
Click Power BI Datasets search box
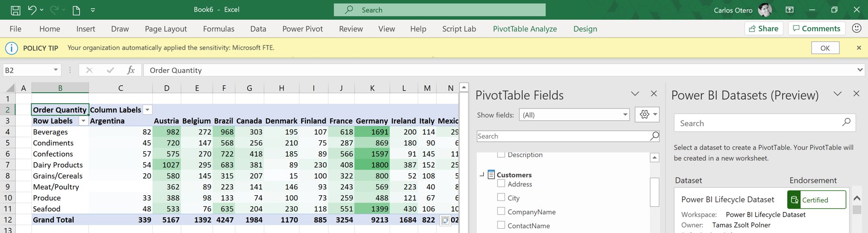[x=764, y=123]
